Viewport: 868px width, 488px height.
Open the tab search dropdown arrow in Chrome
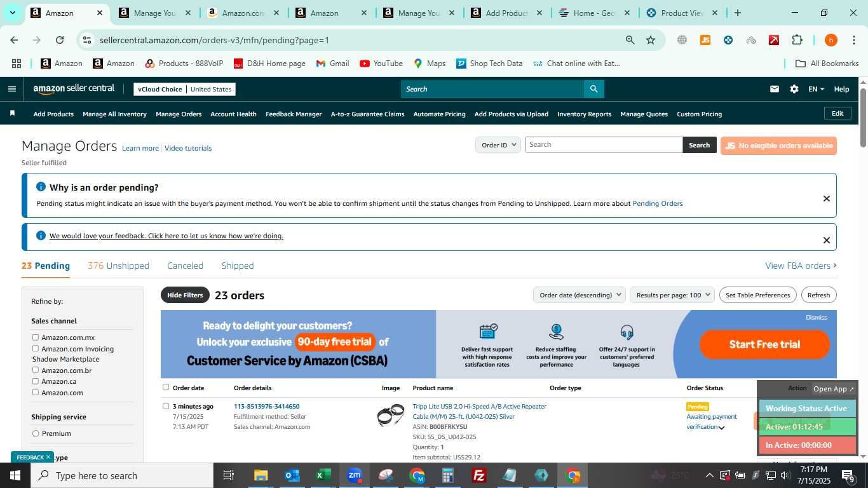tap(13, 13)
